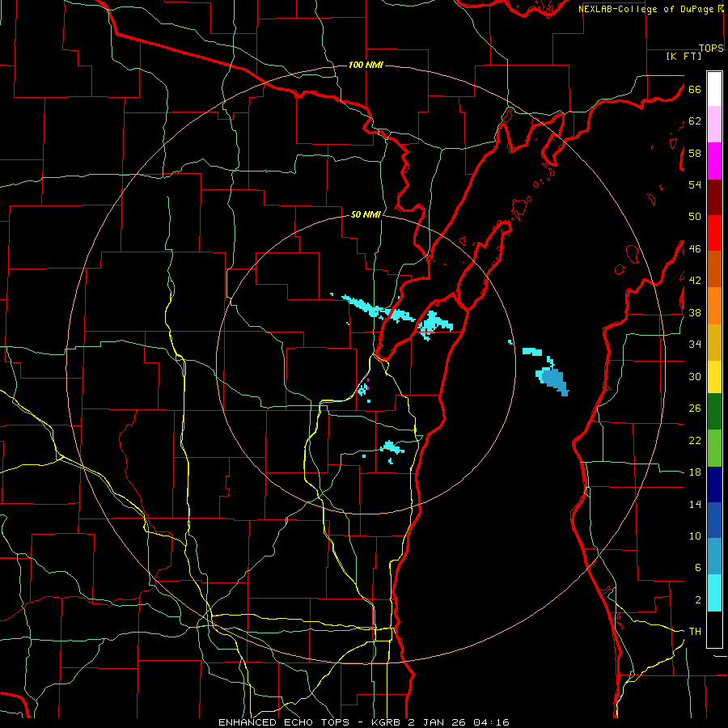Click the '50' legend value
The width and height of the screenshot is (728, 728).
(x=695, y=217)
